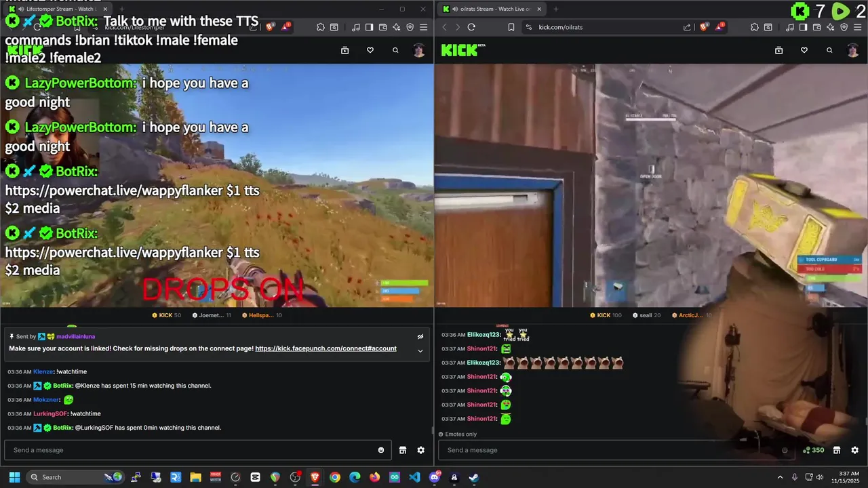The image size is (868, 488).
Task: Open Browse icon on oilrats Kick header
Action: (x=778, y=50)
